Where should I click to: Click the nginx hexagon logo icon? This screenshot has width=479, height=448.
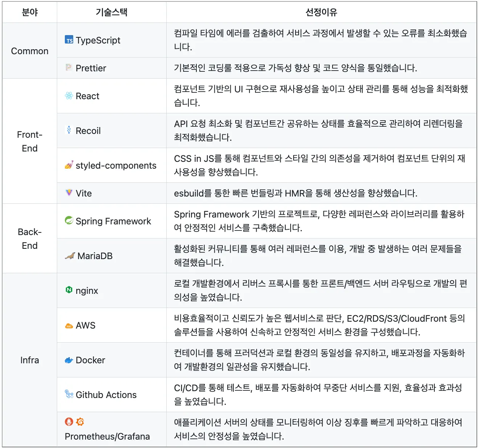click(x=69, y=290)
